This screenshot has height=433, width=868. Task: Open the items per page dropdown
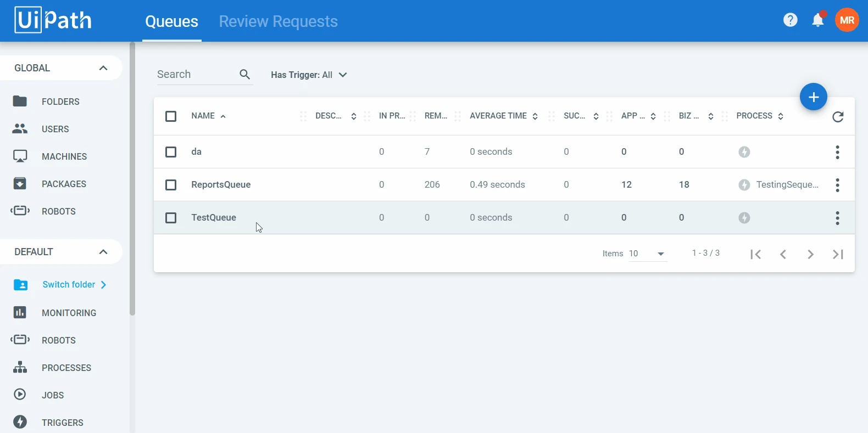648,254
